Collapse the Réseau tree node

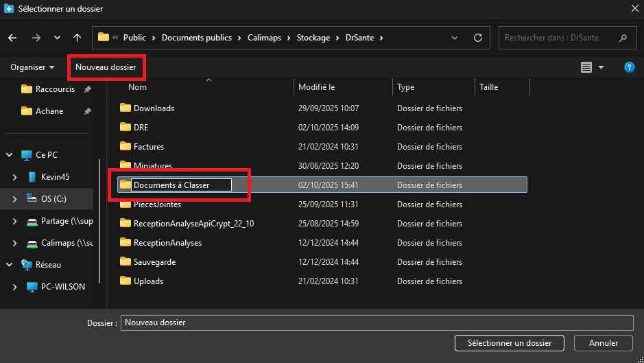point(10,265)
